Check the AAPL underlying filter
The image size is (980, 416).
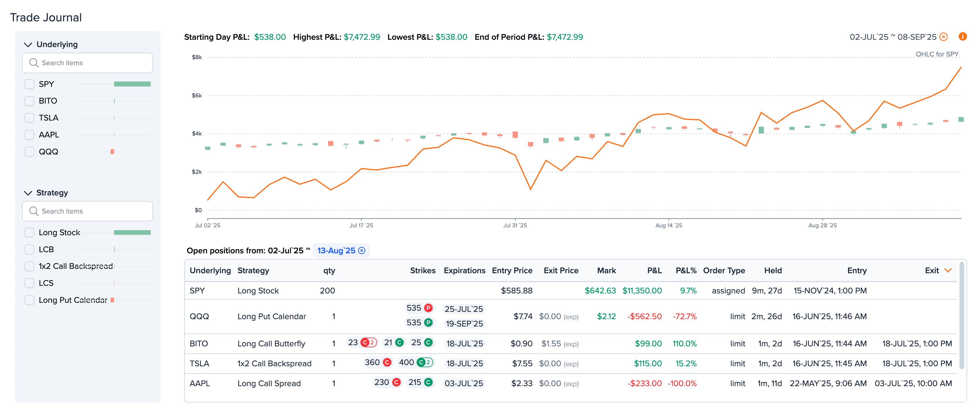29,135
